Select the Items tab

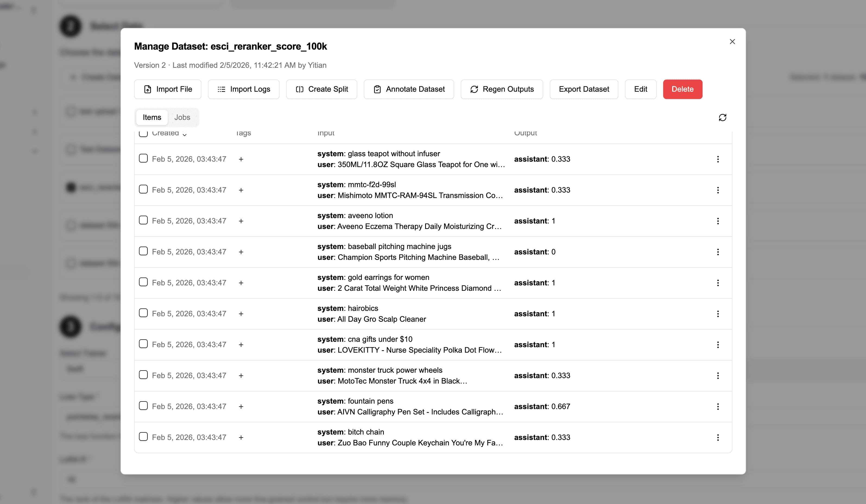[x=152, y=117]
